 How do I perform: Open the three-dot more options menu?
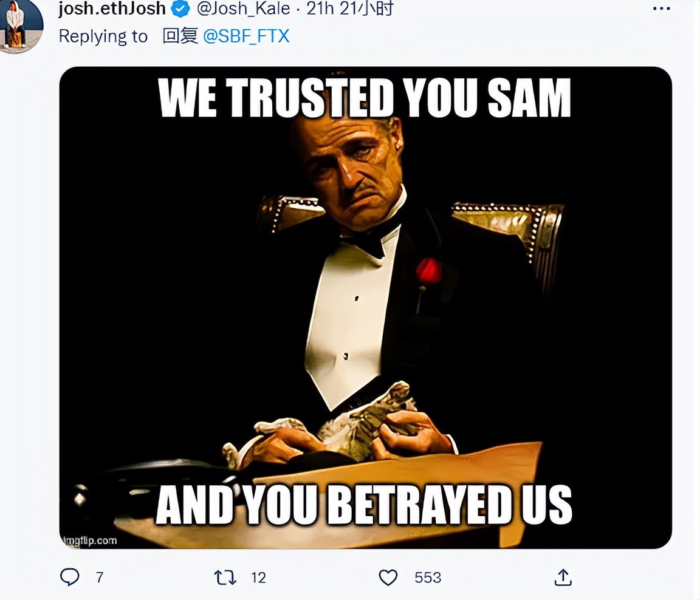coord(661,9)
